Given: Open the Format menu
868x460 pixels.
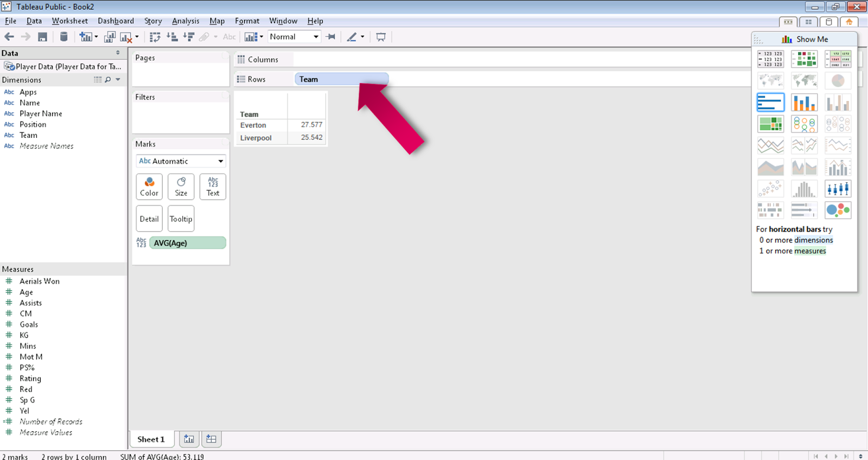Looking at the screenshot, I should [247, 21].
